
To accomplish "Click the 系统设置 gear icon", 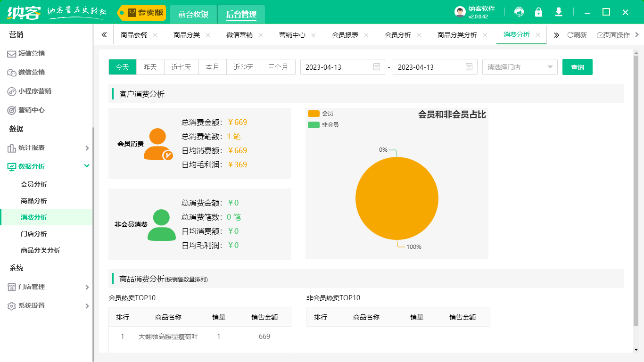I will coord(12,305).
